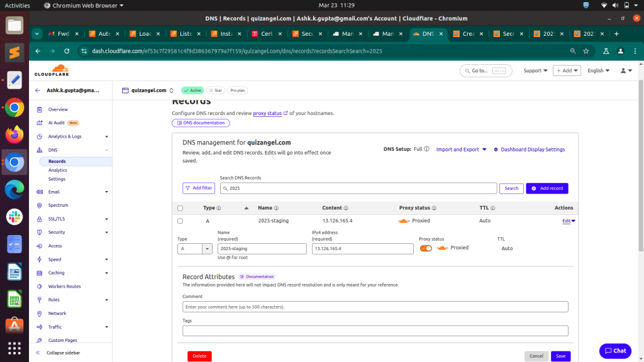Click the Save button

click(x=560, y=356)
